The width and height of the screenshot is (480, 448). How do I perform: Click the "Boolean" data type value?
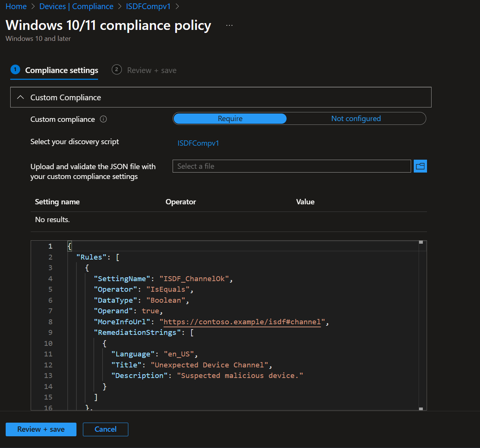point(166,300)
